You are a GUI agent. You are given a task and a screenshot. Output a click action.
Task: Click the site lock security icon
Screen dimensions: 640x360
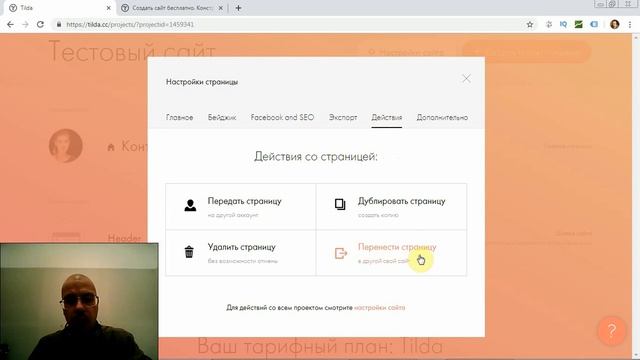coord(59,24)
